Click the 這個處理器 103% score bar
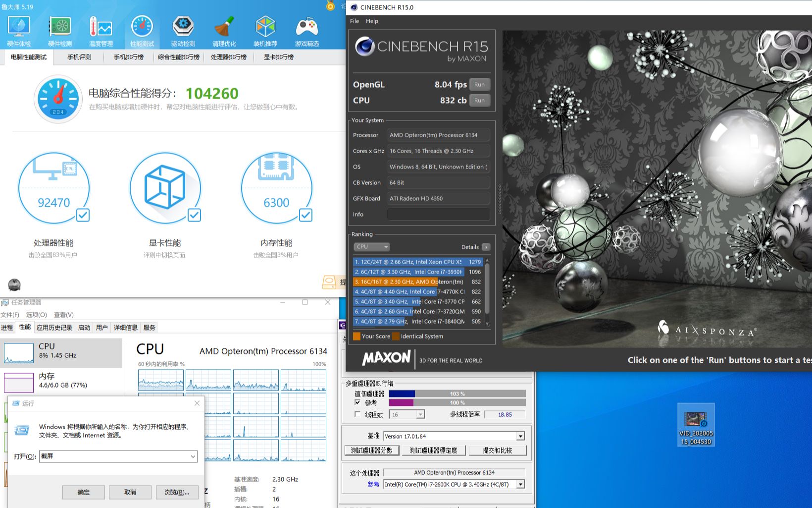 [457, 394]
